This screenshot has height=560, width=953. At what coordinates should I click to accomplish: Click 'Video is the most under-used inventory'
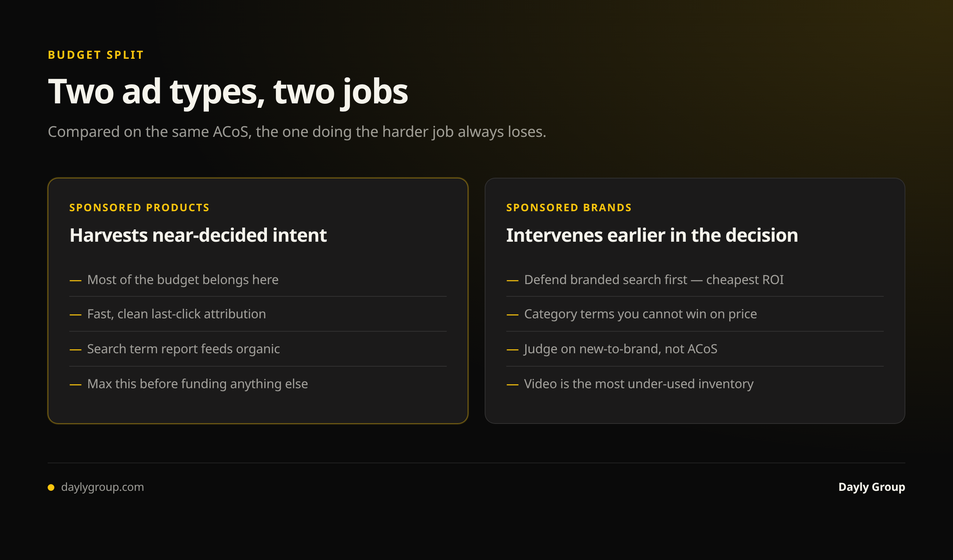point(639,384)
